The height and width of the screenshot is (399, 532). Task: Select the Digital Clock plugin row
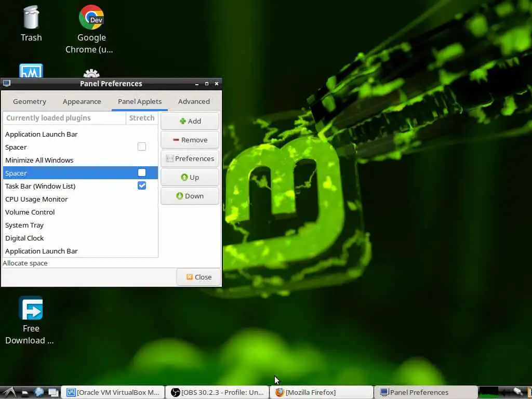(x=81, y=238)
